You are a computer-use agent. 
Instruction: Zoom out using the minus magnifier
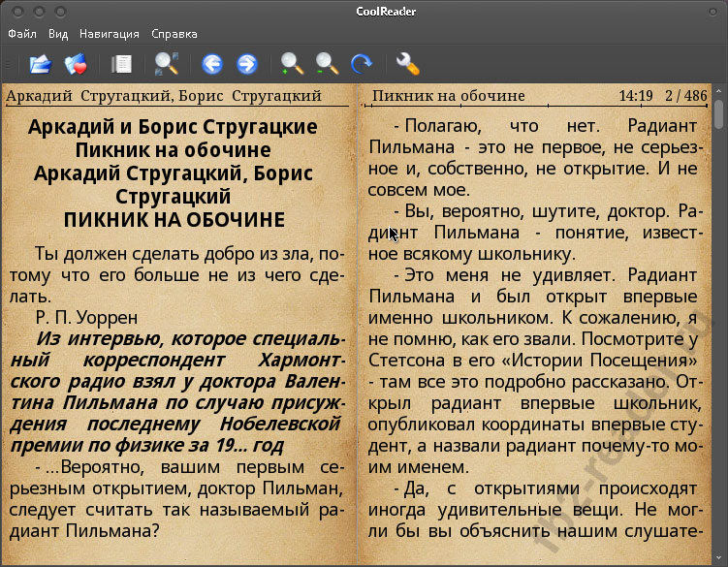(x=327, y=65)
